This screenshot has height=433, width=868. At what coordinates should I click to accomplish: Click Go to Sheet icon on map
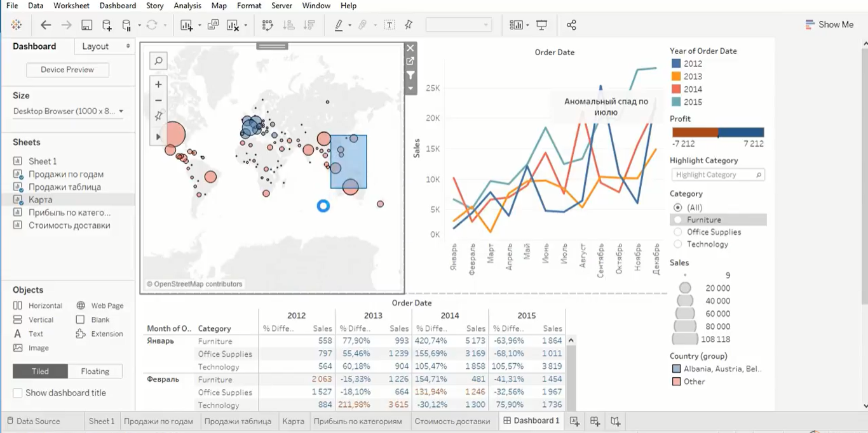410,61
